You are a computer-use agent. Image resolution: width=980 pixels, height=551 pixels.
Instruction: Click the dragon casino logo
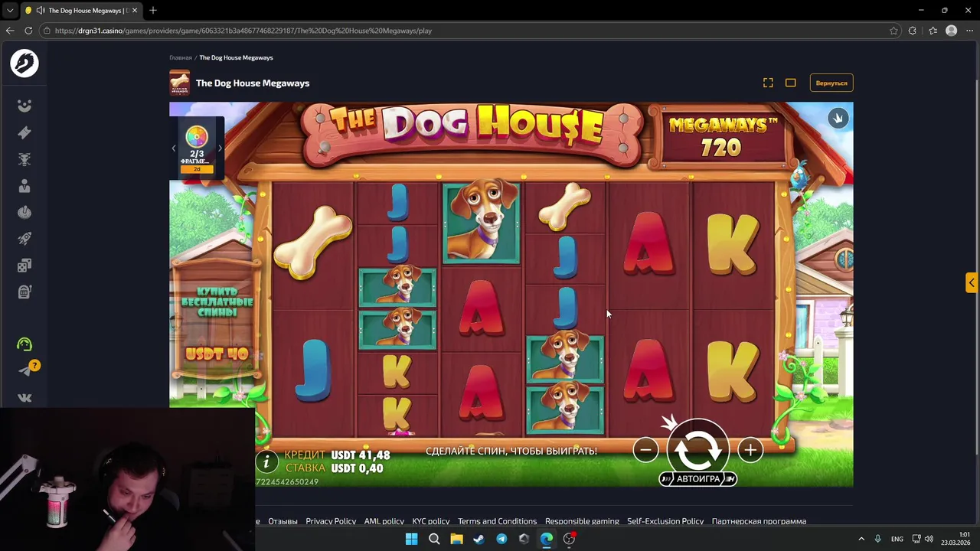click(x=24, y=63)
